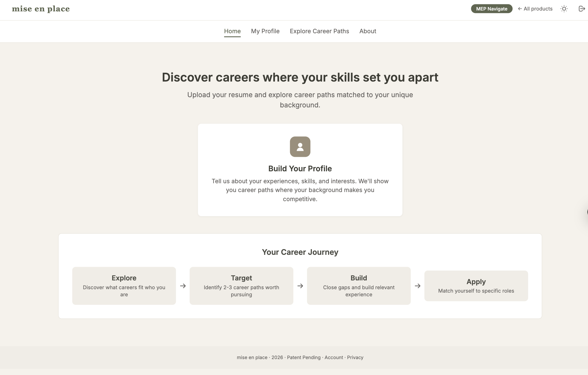Click the mise en place logo

(41, 9)
